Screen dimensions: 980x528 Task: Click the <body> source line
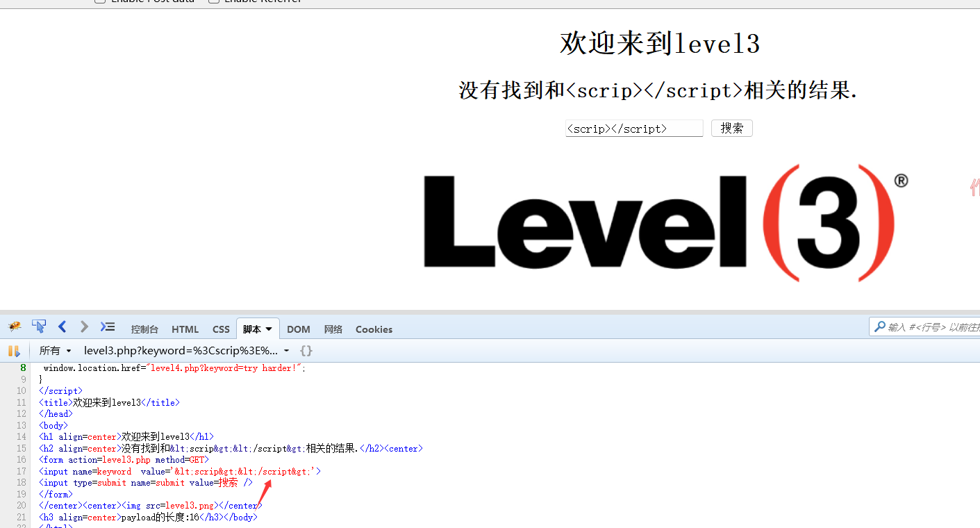53,425
